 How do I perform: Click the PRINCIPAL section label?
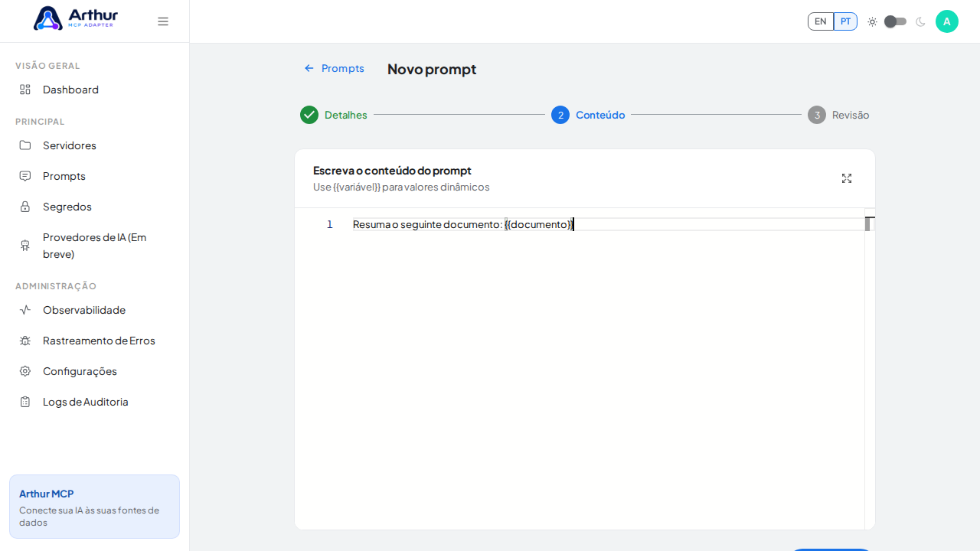[40, 122]
